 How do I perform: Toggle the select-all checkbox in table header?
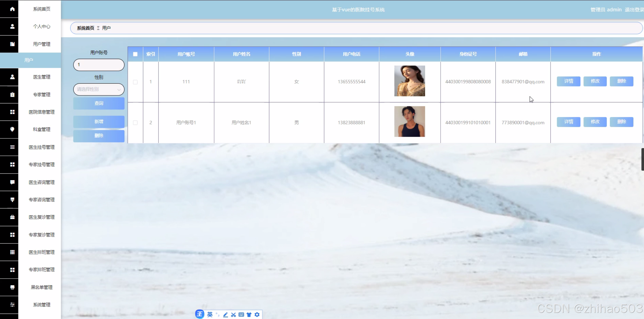[x=135, y=54]
